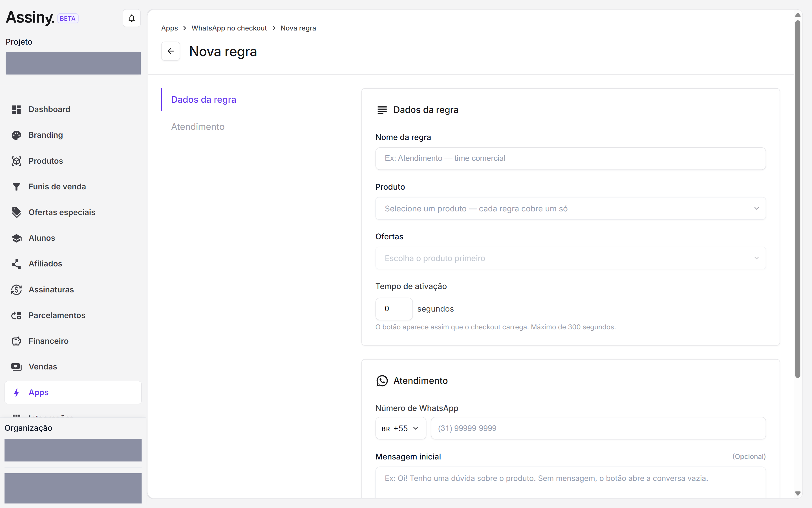The width and height of the screenshot is (812, 508).
Task: Click the scrollbar up arrow
Action: (x=798, y=15)
